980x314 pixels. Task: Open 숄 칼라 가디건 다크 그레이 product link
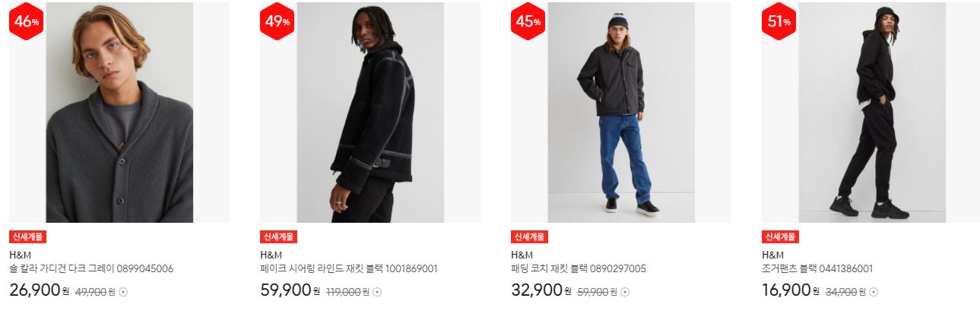91,269
